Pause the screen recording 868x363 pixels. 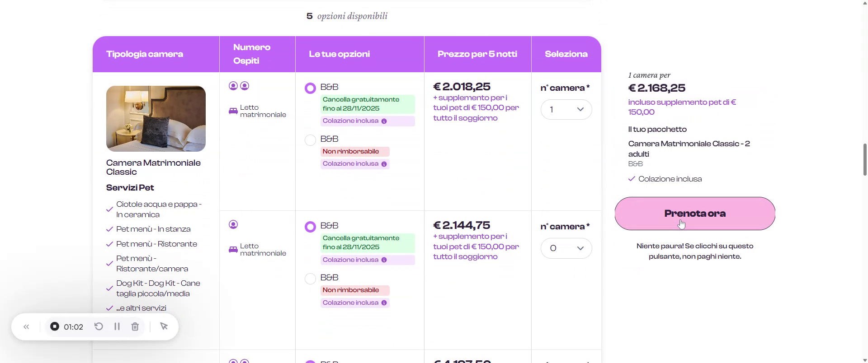(x=117, y=326)
